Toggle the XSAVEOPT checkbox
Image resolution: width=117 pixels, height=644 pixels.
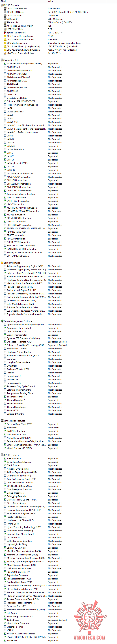pyautogui.click(x=5, y=640)
